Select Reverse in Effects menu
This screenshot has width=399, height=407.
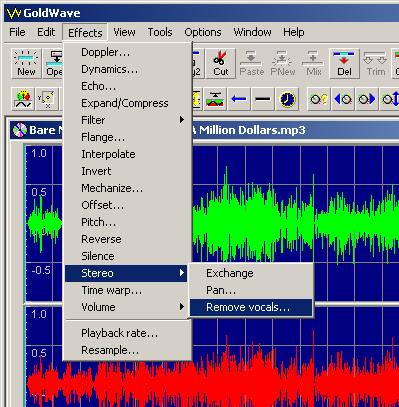tap(127, 239)
